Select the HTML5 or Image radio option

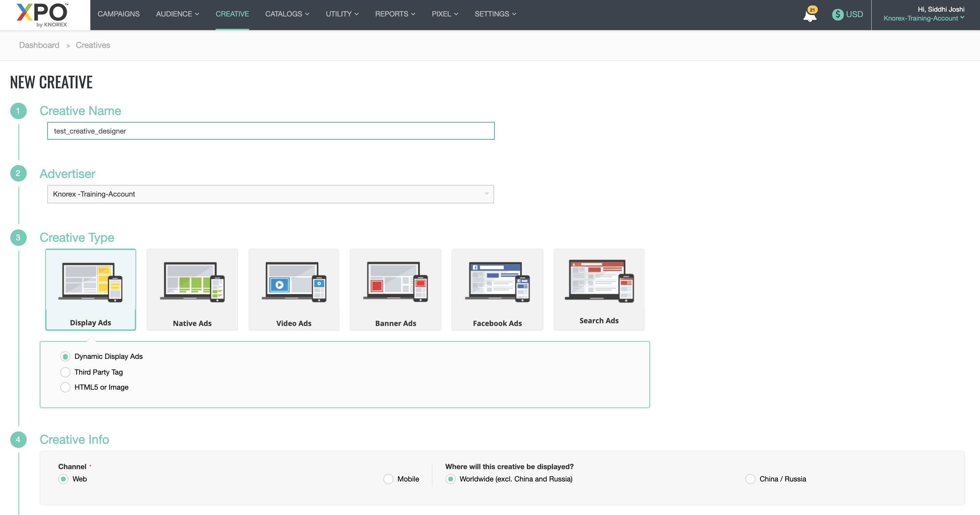pos(65,387)
